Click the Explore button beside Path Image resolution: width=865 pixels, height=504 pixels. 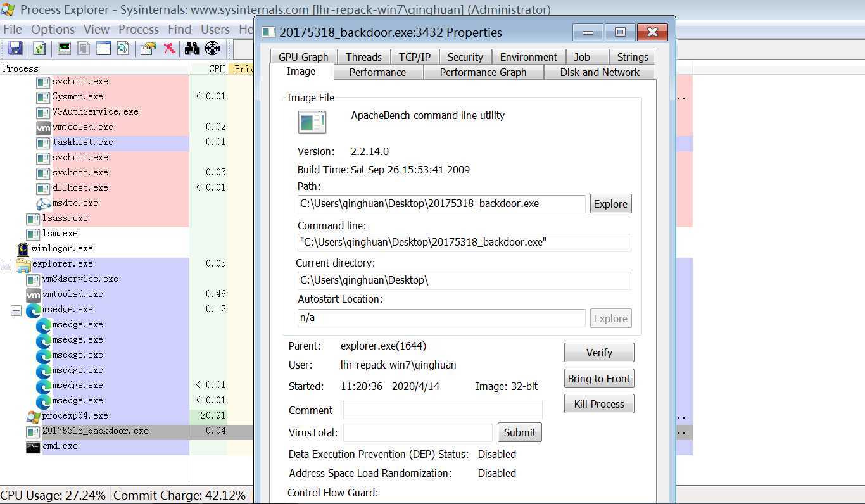point(610,204)
